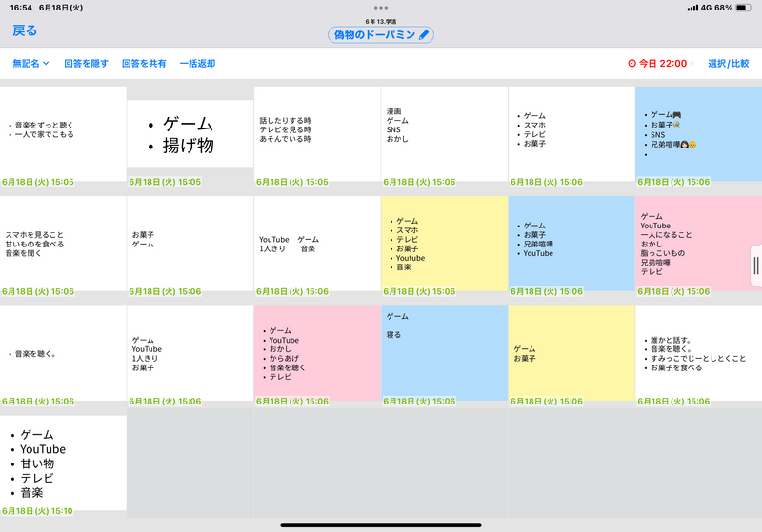Open the 漫画 ゲーム SNS おかし card
The width and height of the screenshot is (762, 532).
pyautogui.click(x=444, y=131)
